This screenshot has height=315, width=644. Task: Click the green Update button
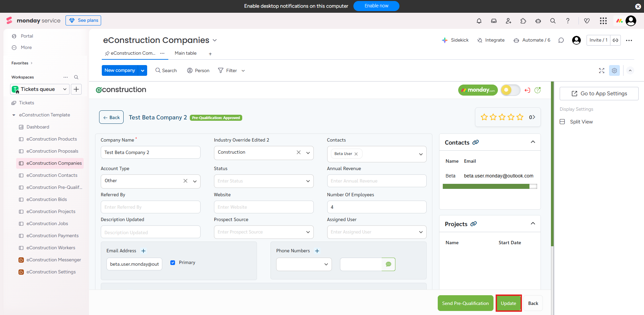tap(508, 303)
